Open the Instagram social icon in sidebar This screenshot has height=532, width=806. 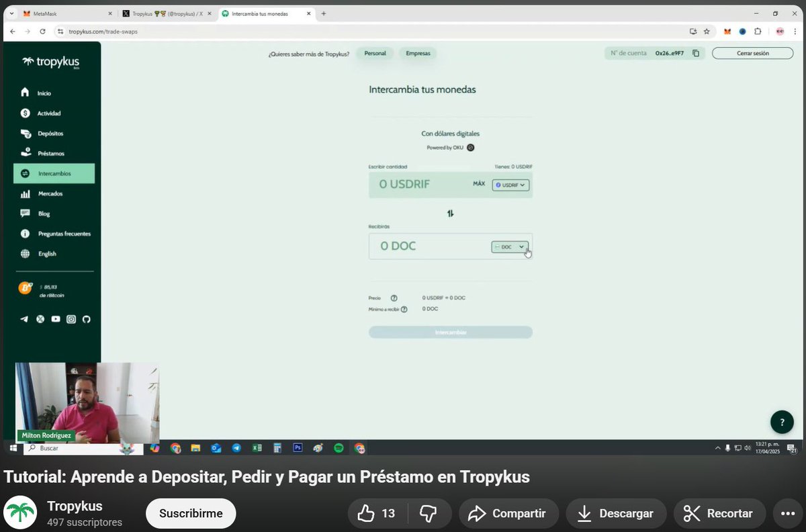click(x=71, y=319)
